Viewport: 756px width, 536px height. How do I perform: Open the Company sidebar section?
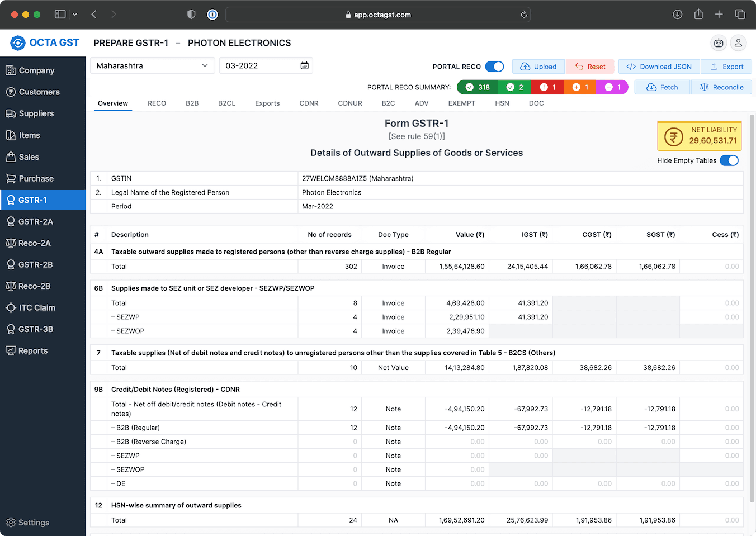click(x=43, y=70)
